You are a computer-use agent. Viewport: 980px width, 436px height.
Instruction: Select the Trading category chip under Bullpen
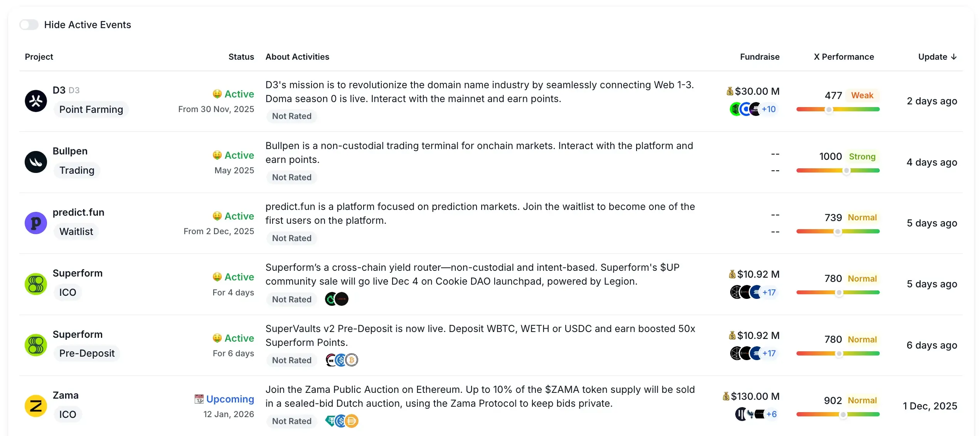(77, 170)
